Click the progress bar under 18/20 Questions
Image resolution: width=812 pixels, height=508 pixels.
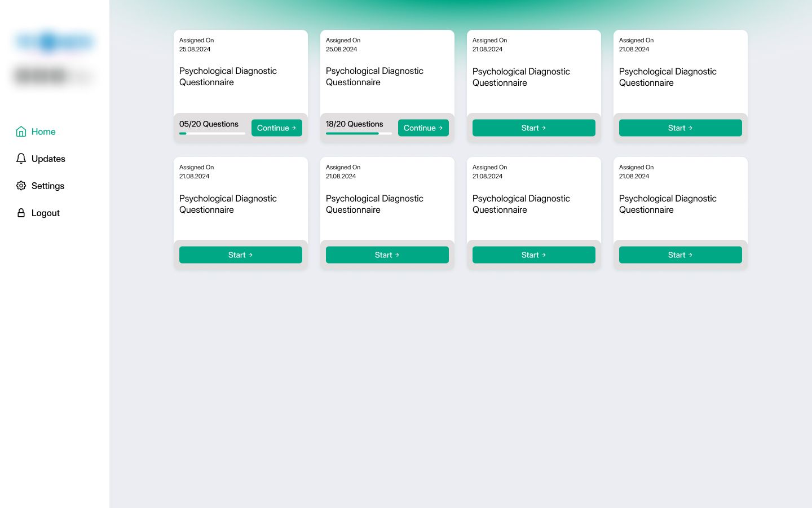(x=359, y=134)
